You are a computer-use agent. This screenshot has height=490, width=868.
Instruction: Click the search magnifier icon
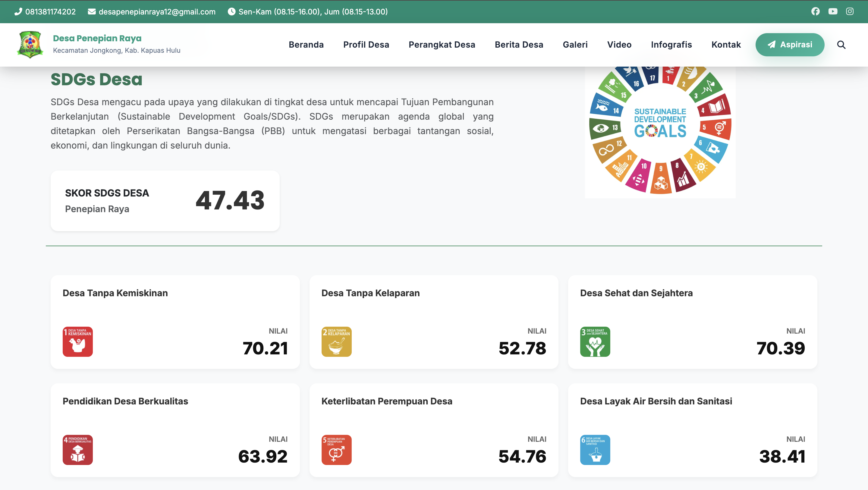click(x=841, y=45)
